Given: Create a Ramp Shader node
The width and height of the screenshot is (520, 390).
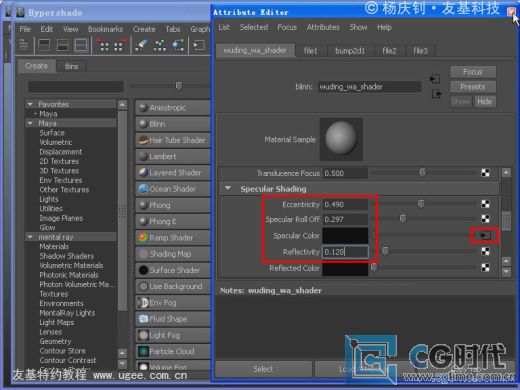Looking at the screenshot, I should coord(172,237).
